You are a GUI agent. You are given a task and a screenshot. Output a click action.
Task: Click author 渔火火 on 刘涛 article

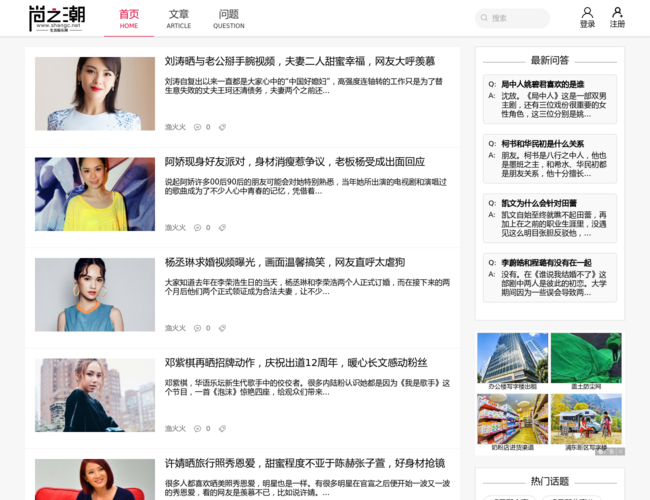pos(175,127)
